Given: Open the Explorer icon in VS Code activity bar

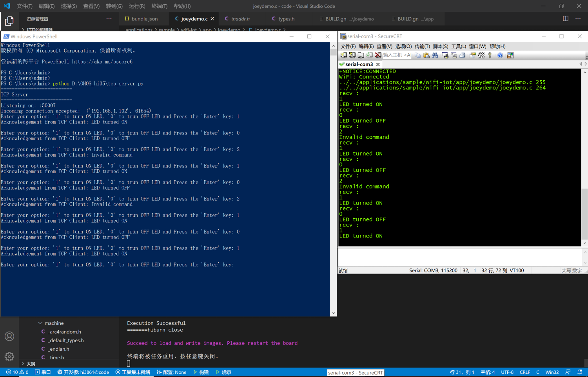Looking at the screenshot, I should click(x=9, y=21).
